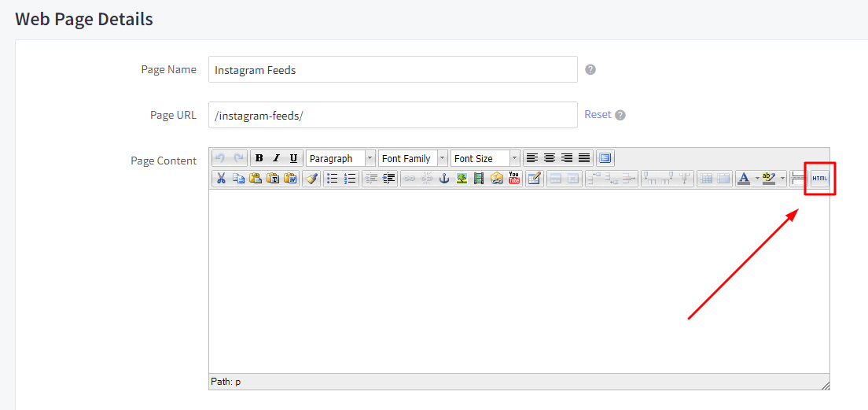
Task: Click the cleanup formatting brush icon
Action: pyautogui.click(x=311, y=179)
